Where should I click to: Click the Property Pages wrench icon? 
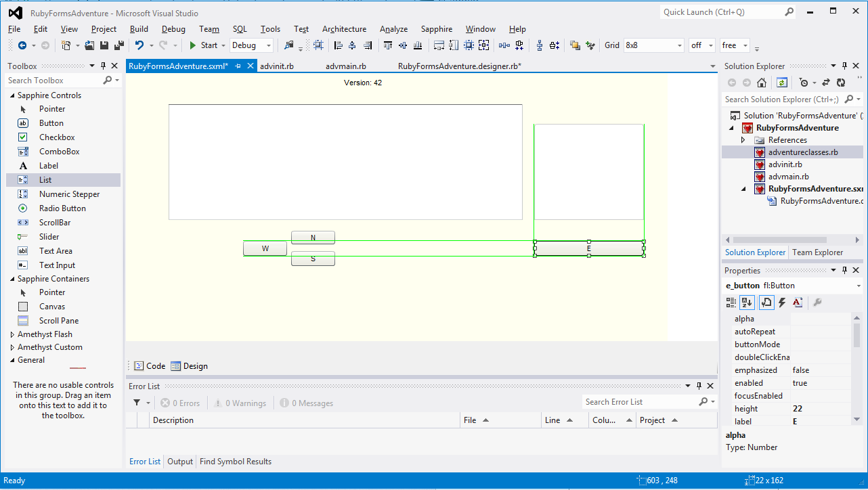(x=817, y=303)
